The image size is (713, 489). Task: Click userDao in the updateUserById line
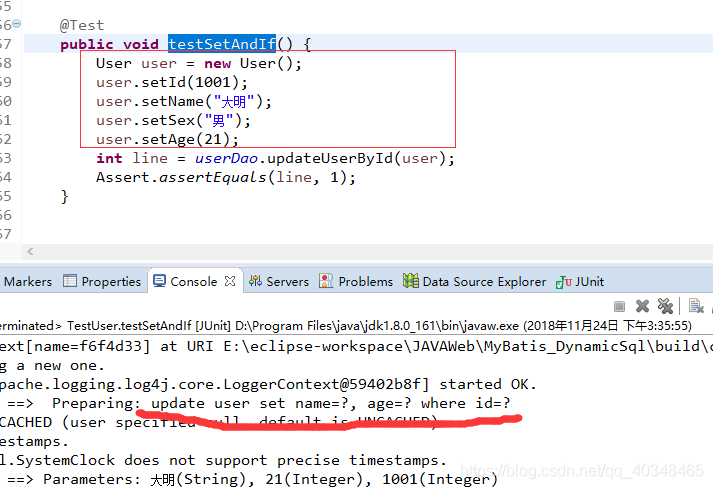pyautogui.click(x=226, y=158)
